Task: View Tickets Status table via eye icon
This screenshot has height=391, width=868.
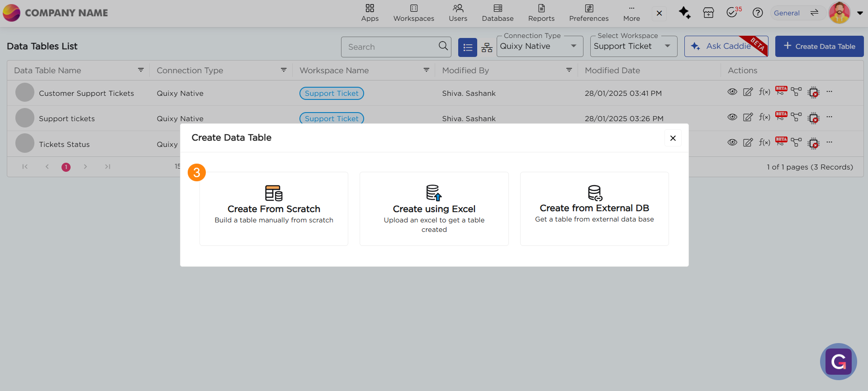Action: point(732,142)
